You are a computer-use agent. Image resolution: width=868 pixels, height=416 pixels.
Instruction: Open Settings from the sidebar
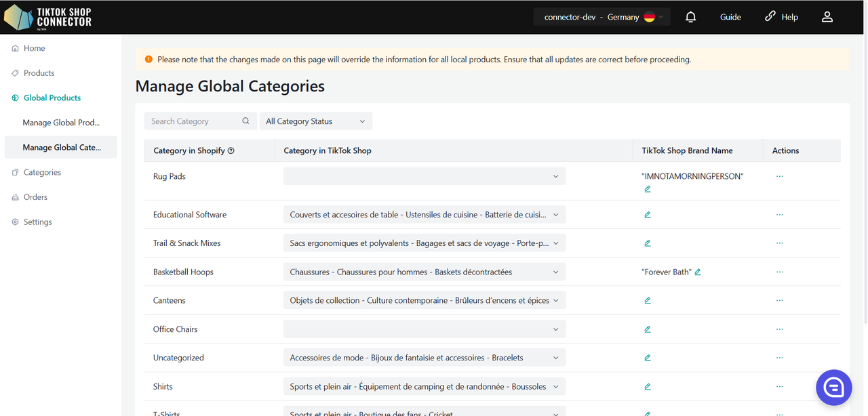37,222
